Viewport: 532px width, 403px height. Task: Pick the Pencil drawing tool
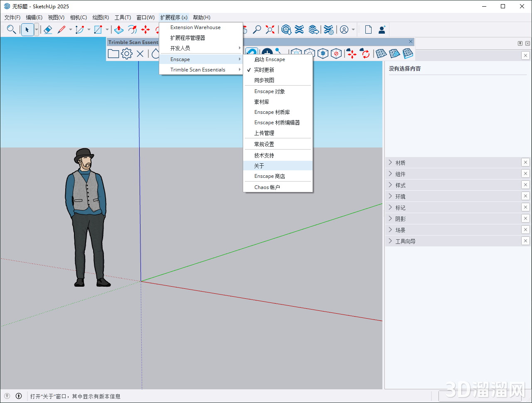tap(62, 29)
